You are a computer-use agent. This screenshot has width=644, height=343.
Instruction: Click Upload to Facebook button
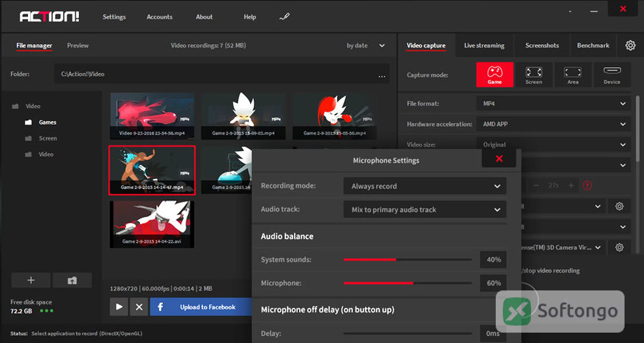(201, 307)
